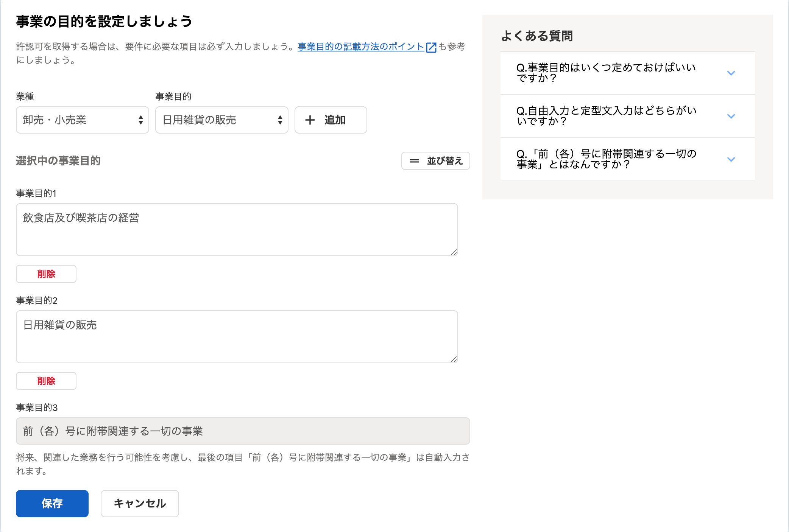Click the 事業目的3 label
The image size is (789, 532).
click(x=37, y=408)
